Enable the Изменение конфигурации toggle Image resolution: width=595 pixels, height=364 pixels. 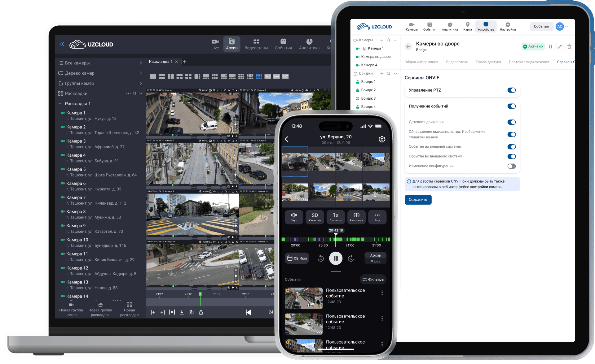511,166
